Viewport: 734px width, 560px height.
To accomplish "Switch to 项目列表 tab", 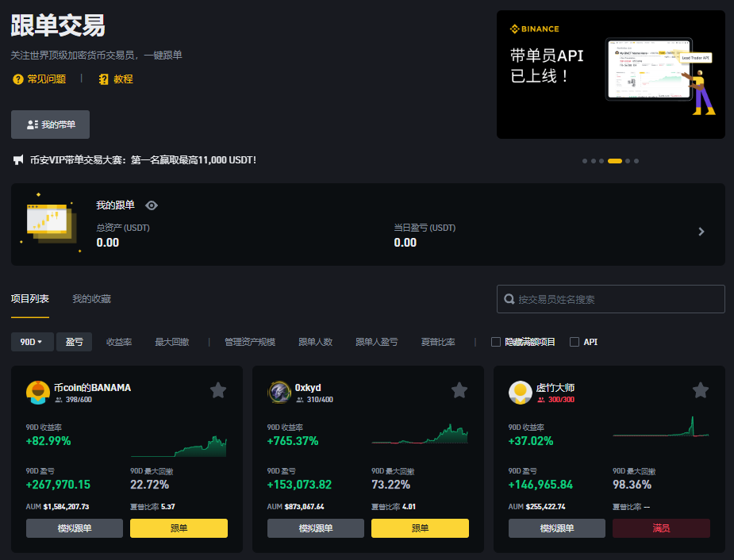I will 30,299.
